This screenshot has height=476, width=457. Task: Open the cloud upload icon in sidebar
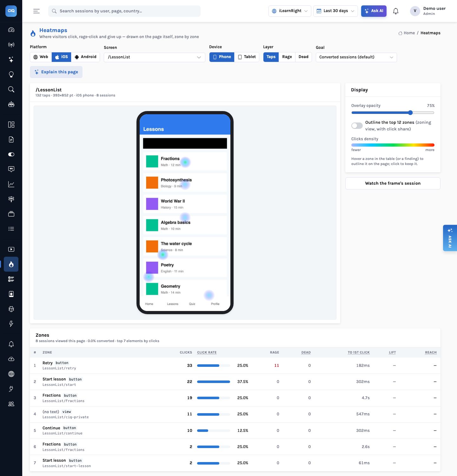(11, 359)
